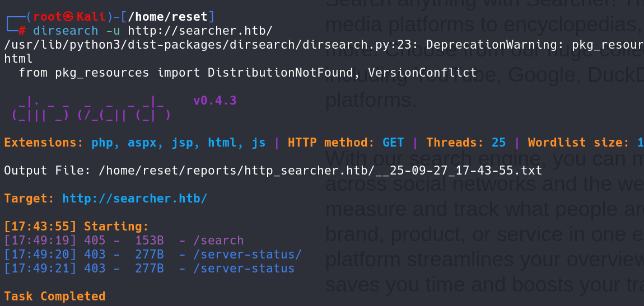Click the -u flag in the command

(x=113, y=31)
